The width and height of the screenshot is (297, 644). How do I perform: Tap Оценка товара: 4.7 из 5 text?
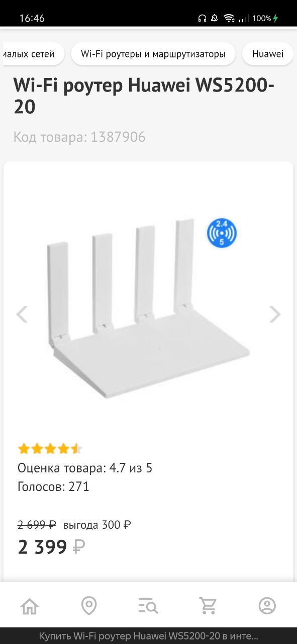tap(85, 468)
